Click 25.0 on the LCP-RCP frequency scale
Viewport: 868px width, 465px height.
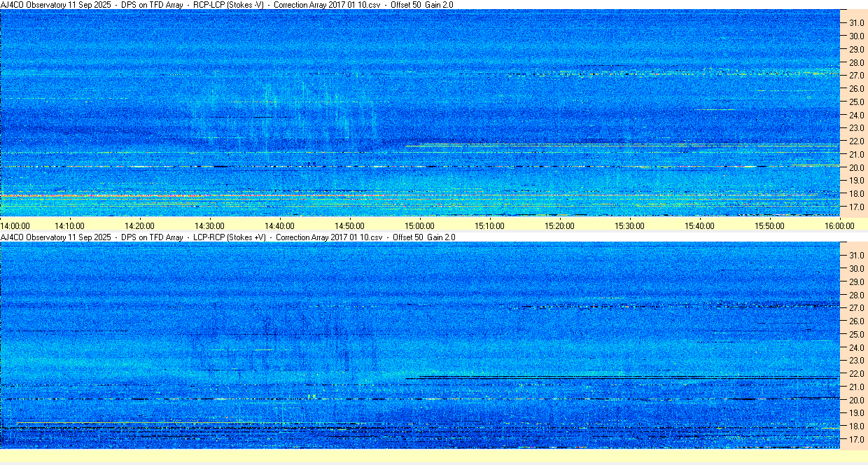pos(857,334)
